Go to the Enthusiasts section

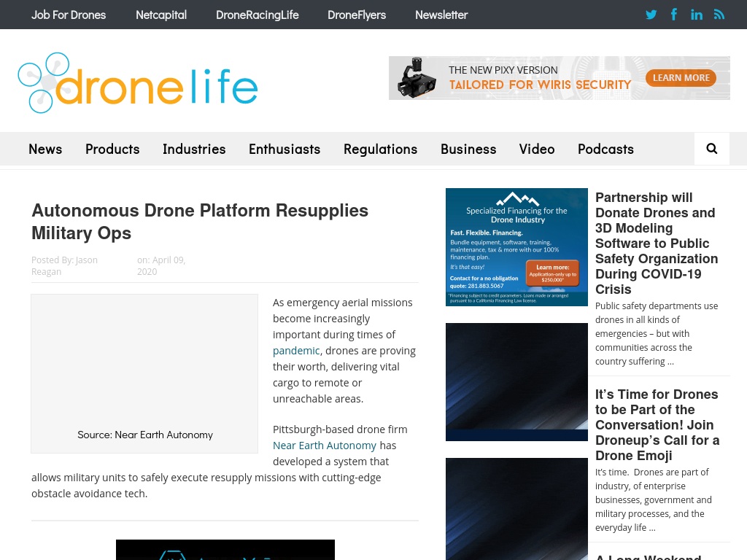285,149
